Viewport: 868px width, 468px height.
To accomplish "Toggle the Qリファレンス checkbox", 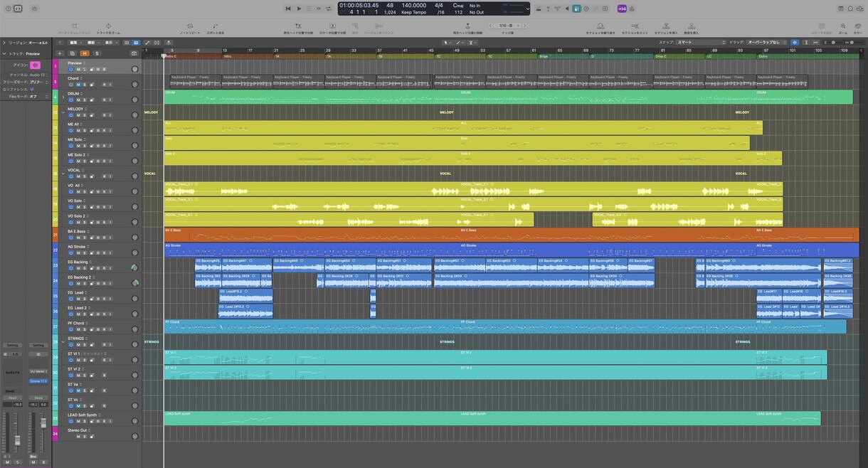I will (x=32, y=89).
